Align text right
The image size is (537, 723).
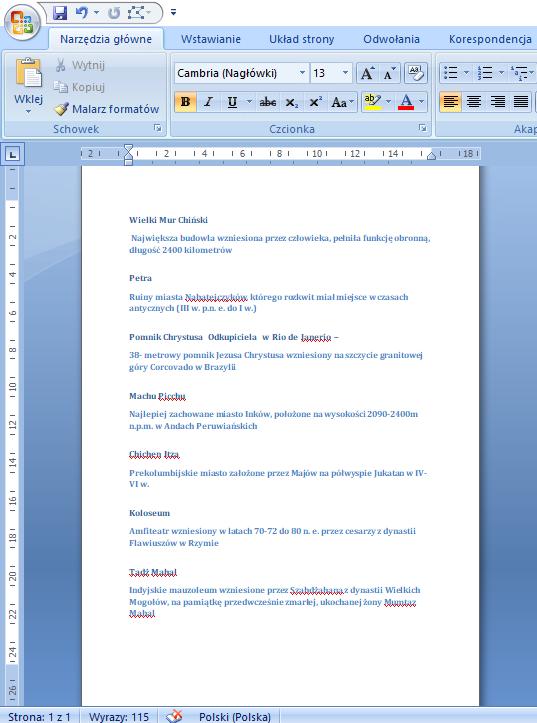coord(497,102)
